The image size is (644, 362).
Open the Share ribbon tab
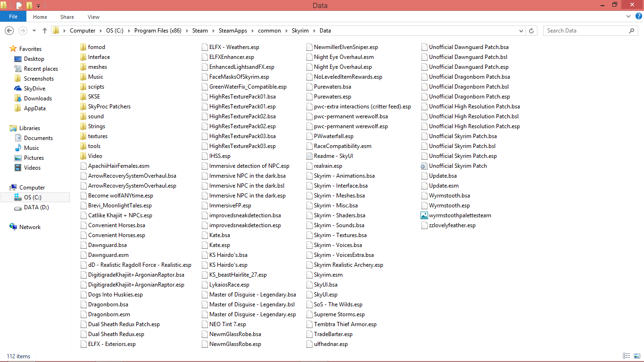click(x=67, y=17)
